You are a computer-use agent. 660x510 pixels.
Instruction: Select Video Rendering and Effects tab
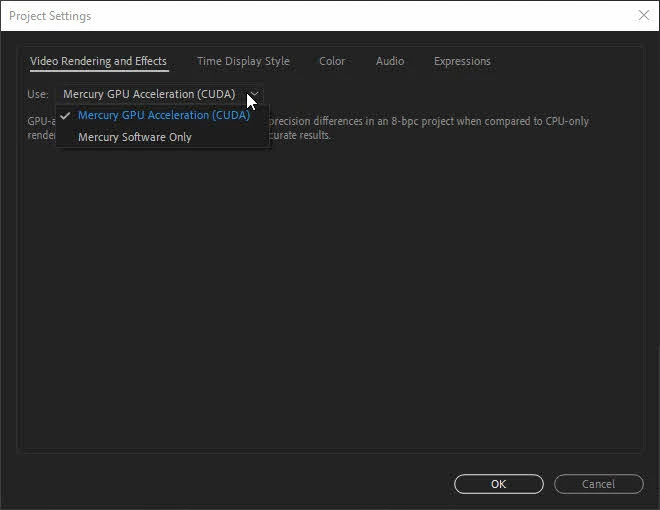[x=98, y=61]
